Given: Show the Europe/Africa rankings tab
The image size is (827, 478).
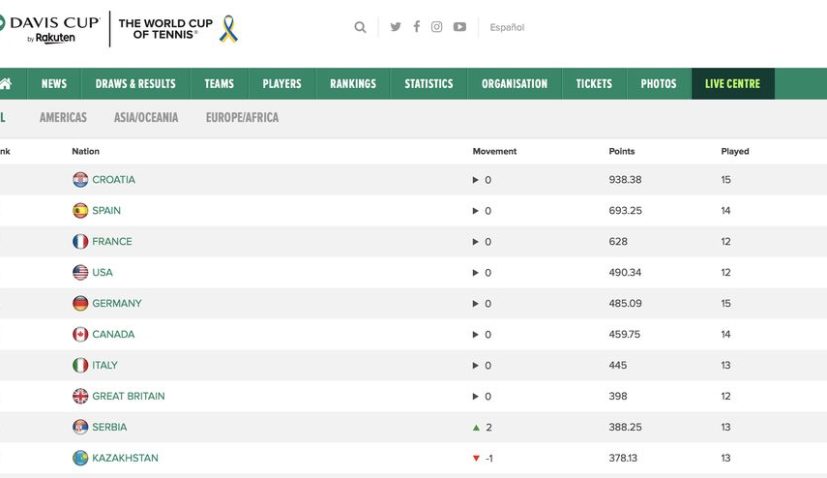Looking at the screenshot, I should pyautogui.click(x=242, y=118).
